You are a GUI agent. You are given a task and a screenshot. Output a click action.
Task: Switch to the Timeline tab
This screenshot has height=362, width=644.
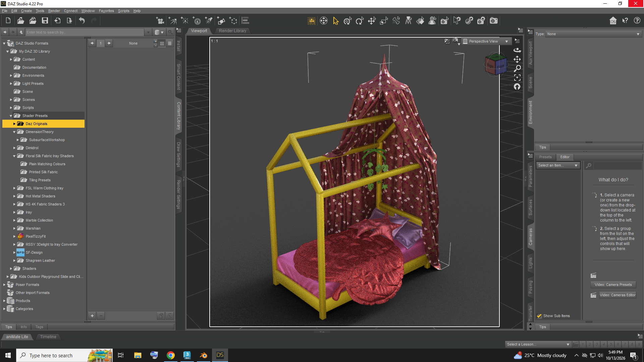(x=48, y=337)
